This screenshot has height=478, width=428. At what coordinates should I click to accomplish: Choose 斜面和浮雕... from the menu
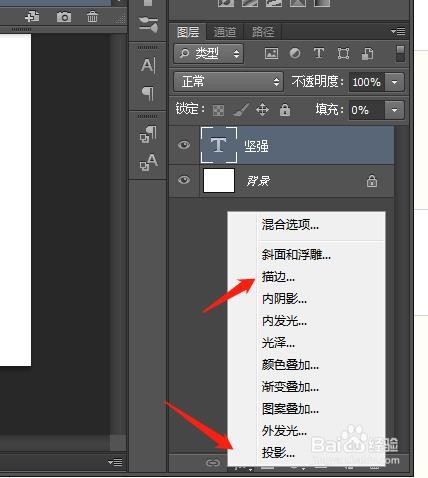(x=296, y=255)
